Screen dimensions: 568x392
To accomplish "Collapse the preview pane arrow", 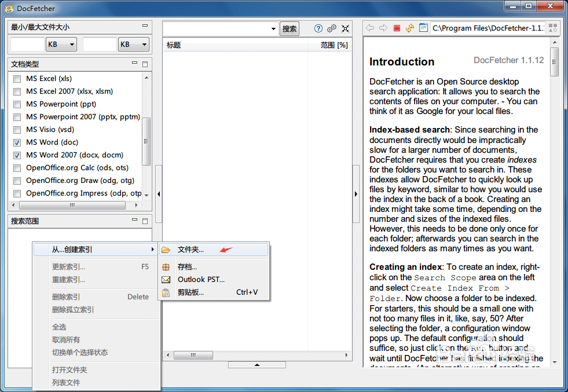I will [356, 194].
